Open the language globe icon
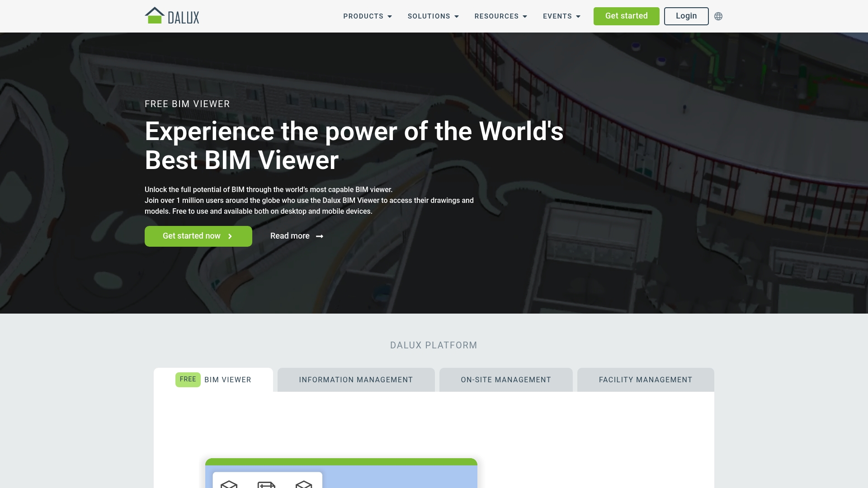 [718, 16]
